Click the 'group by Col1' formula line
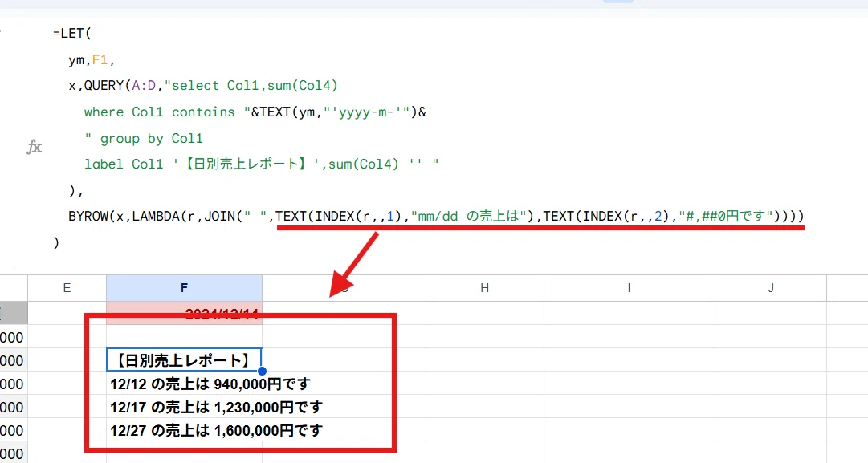This screenshot has width=868, height=463. (144, 138)
